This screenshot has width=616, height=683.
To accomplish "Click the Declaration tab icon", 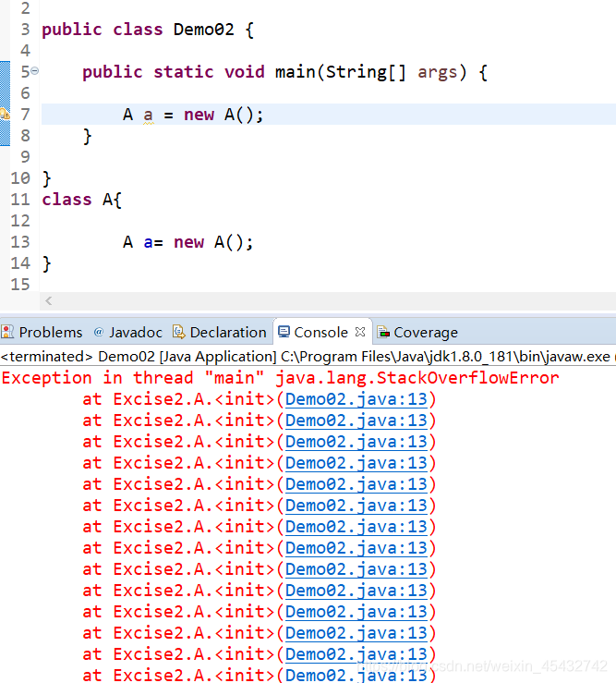I will (x=178, y=332).
